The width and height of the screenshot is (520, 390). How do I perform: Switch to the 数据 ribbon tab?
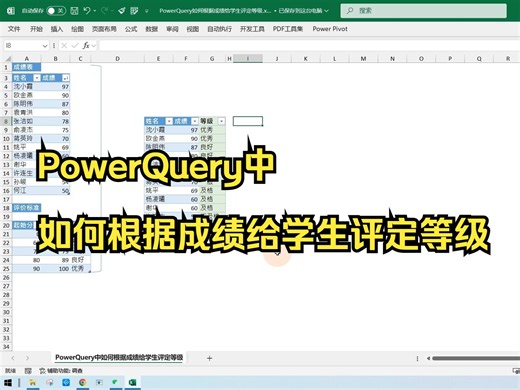(x=152, y=29)
